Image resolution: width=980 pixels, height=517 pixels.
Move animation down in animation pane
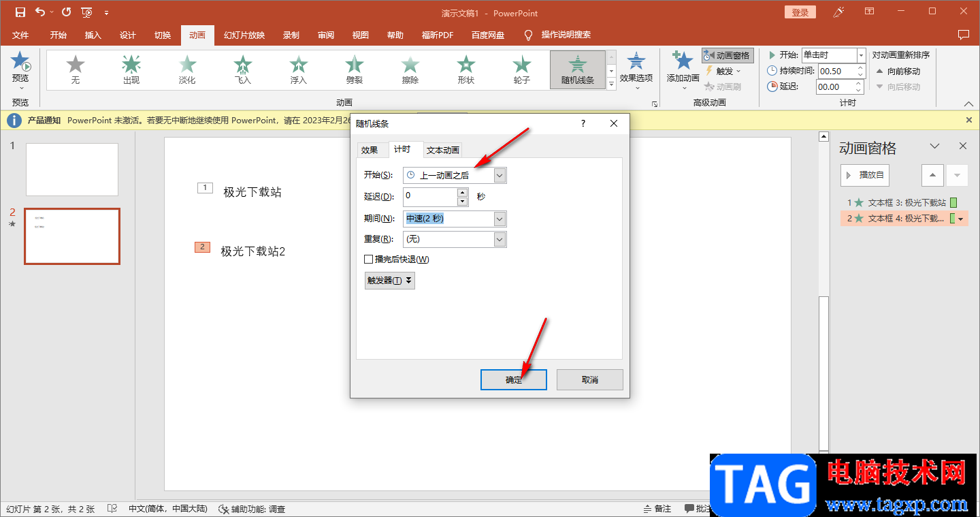pos(957,175)
